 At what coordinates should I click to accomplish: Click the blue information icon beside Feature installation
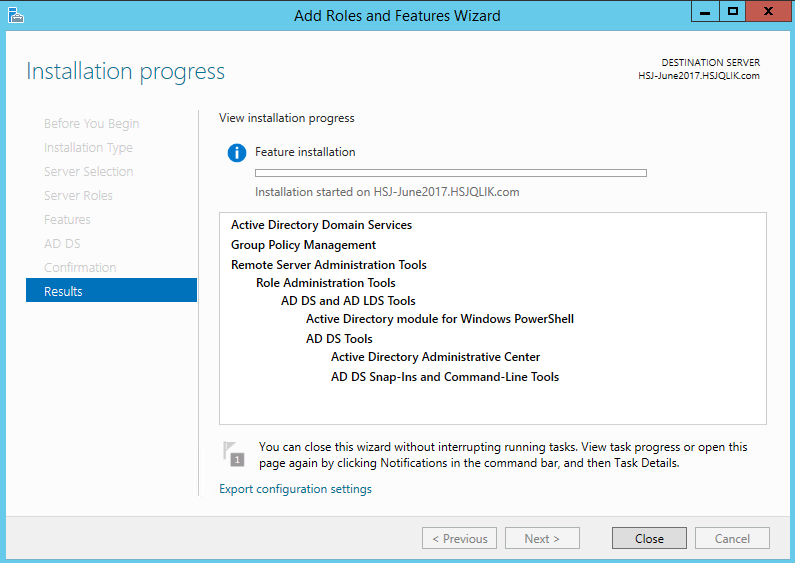coord(237,153)
